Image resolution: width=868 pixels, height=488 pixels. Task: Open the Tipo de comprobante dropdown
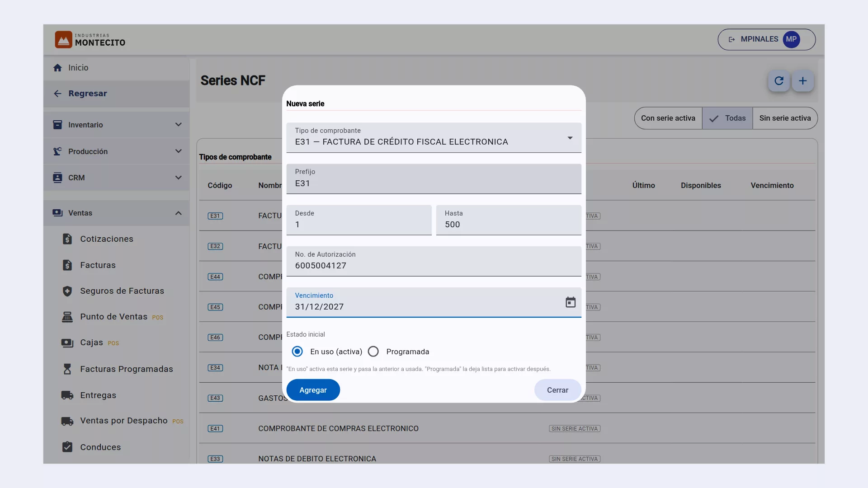point(434,138)
